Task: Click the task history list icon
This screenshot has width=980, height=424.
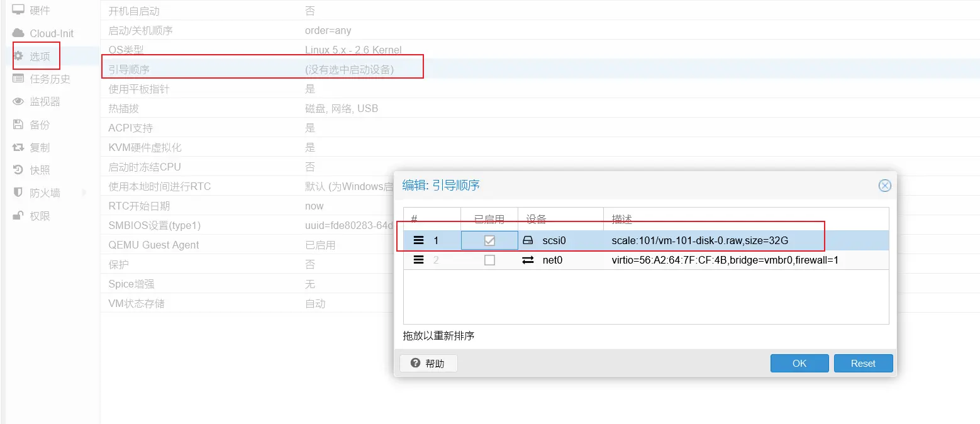Action: (18, 79)
